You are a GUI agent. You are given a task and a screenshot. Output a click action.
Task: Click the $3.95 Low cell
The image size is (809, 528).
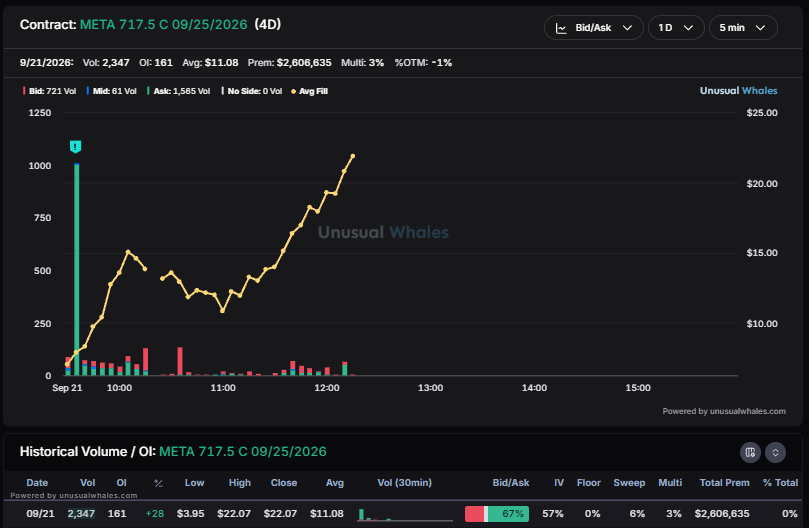pos(190,514)
